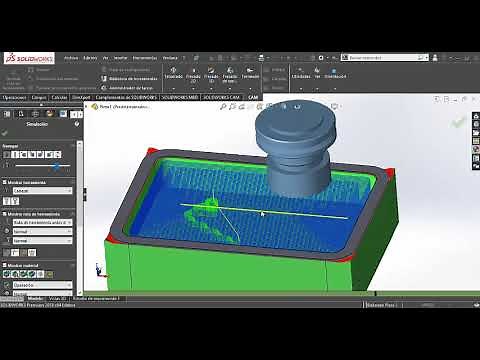The image size is (480, 360).
Task: Switch to the Operaciones tab
Action: 14,97
